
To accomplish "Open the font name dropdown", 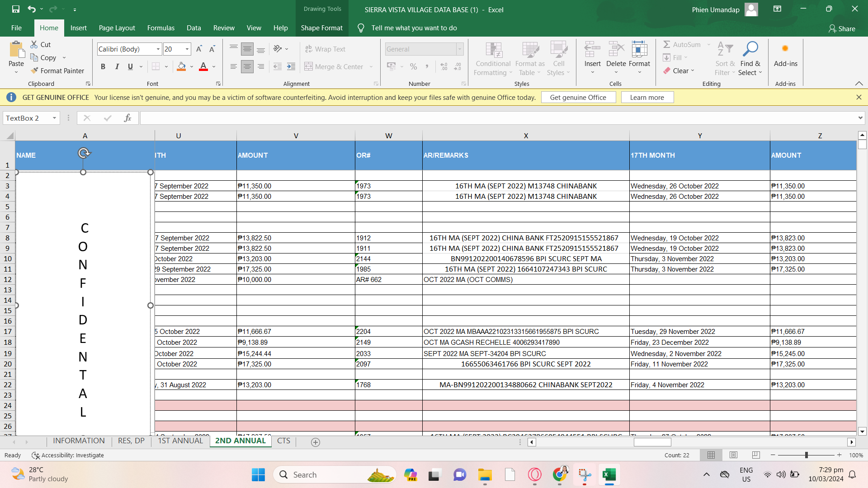I will point(158,49).
